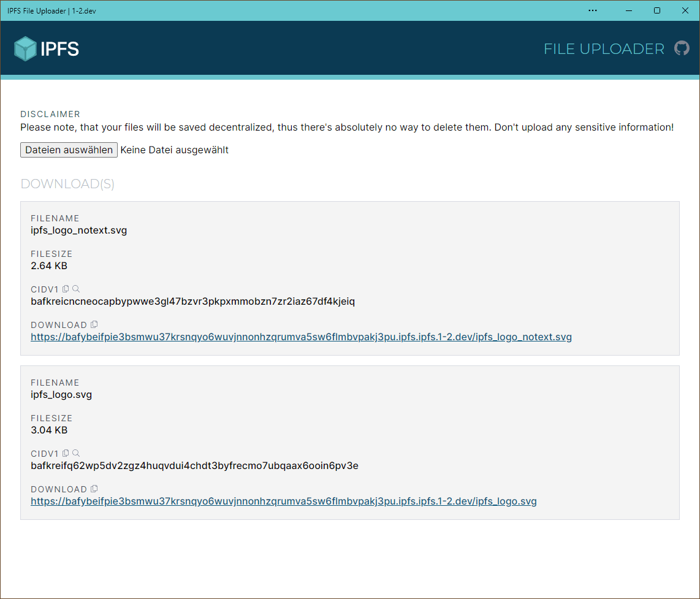Click the window title IPFS File Uploader | 1-2.dev
This screenshot has width=700, height=599.
(51, 10)
